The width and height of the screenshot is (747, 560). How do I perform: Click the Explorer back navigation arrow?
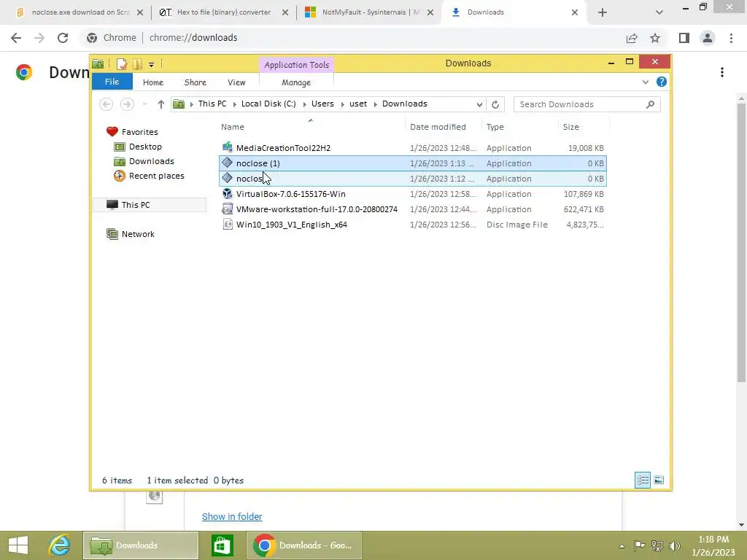[107, 104]
